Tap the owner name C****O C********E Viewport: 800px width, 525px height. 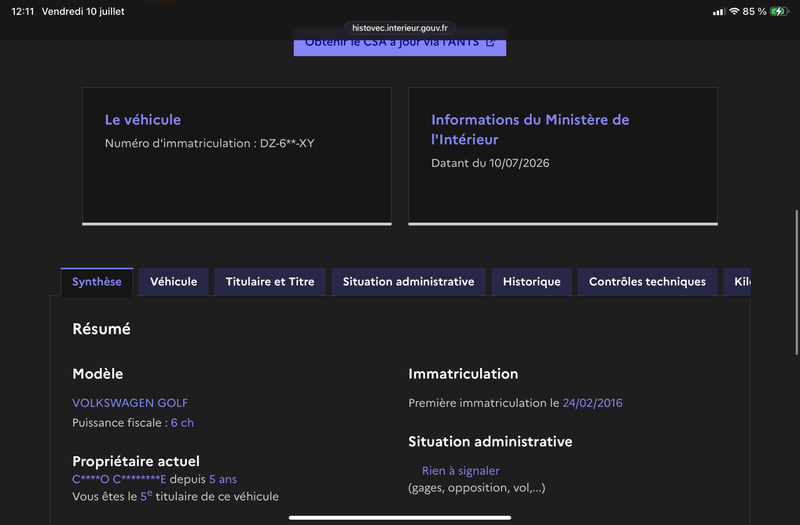(119, 480)
